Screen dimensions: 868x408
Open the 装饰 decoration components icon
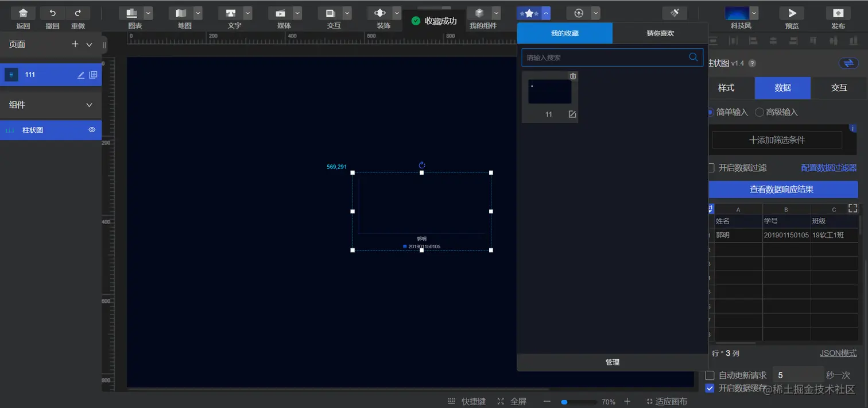click(x=380, y=13)
